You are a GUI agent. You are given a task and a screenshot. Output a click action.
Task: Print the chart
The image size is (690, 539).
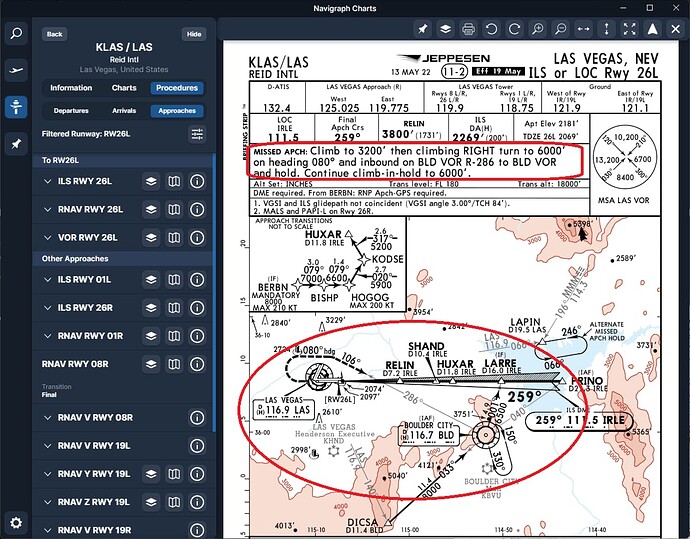pos(468,29)
